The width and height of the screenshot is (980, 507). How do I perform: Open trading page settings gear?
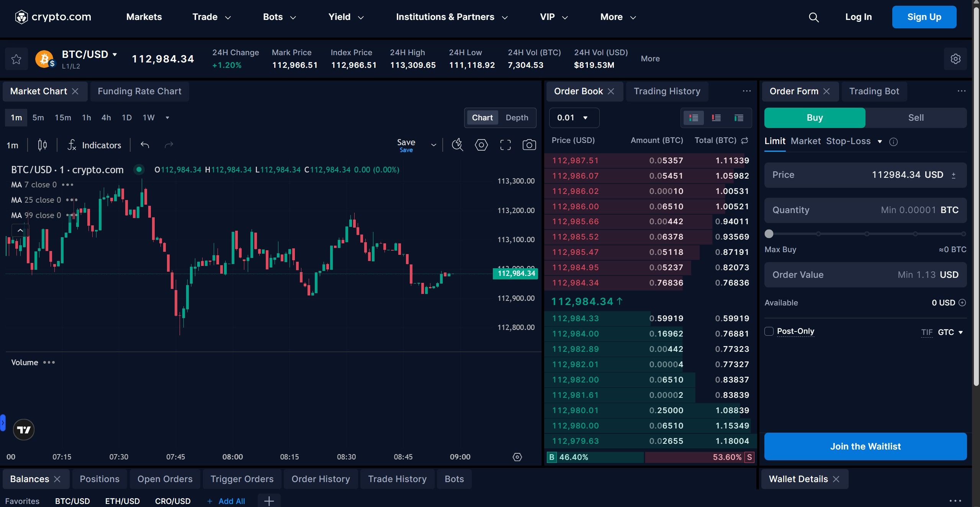coord(955,59)
